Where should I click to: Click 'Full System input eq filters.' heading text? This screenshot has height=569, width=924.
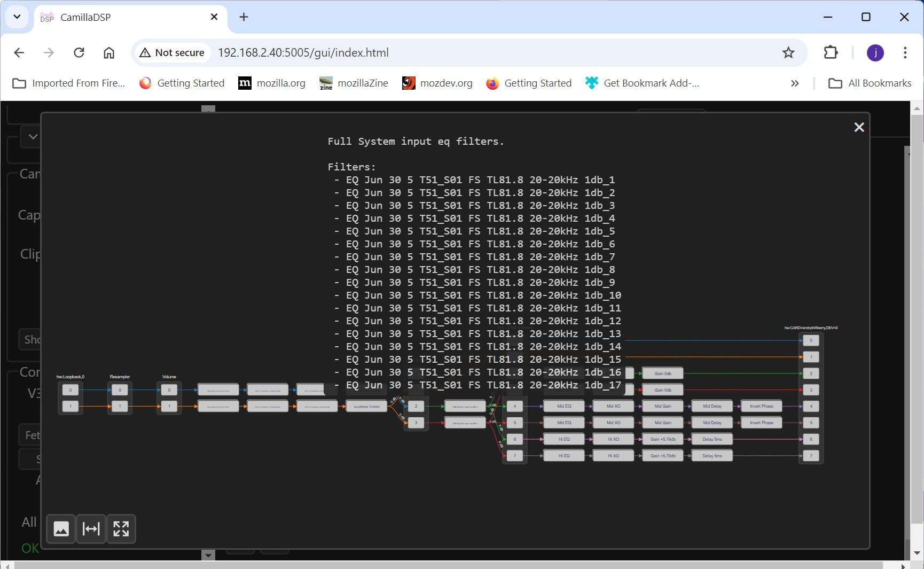pyautogui.click(x=416, y=142)
